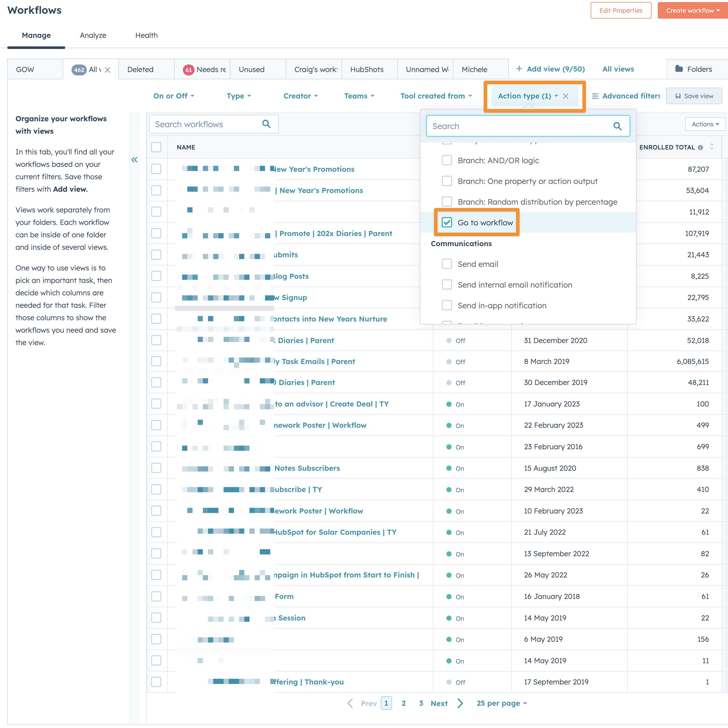Click the search workflows magnifier icon
728x728 pixels.
point(266,124)
